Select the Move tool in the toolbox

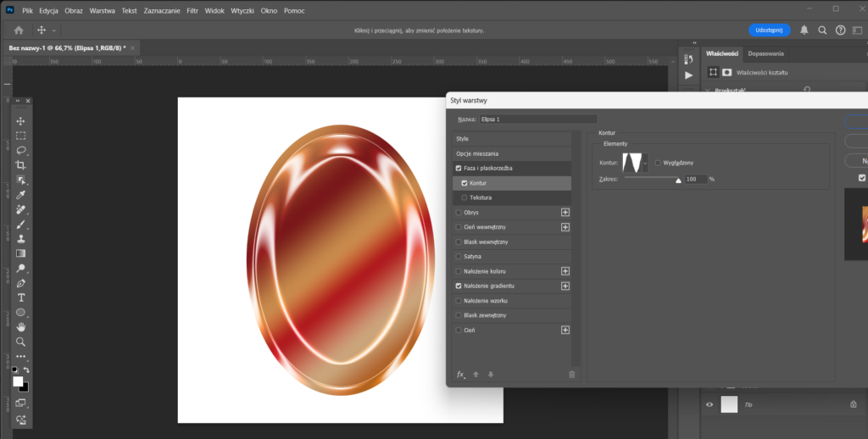[x=20, y=121]
